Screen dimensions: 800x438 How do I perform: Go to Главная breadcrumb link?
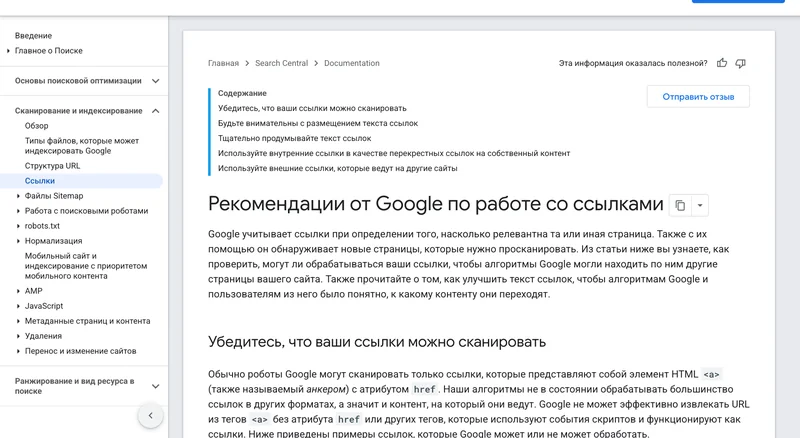pos(223,63)
